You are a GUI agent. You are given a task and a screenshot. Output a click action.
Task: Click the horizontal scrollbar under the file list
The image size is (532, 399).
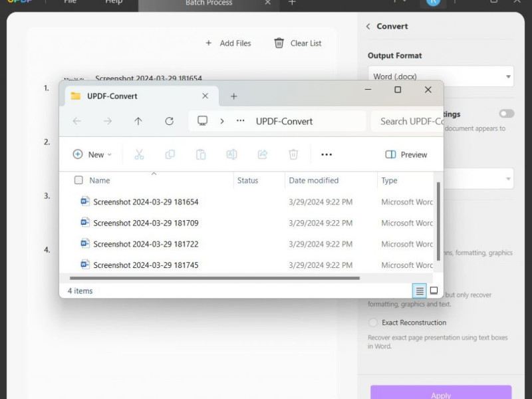(x=214, y=278)
